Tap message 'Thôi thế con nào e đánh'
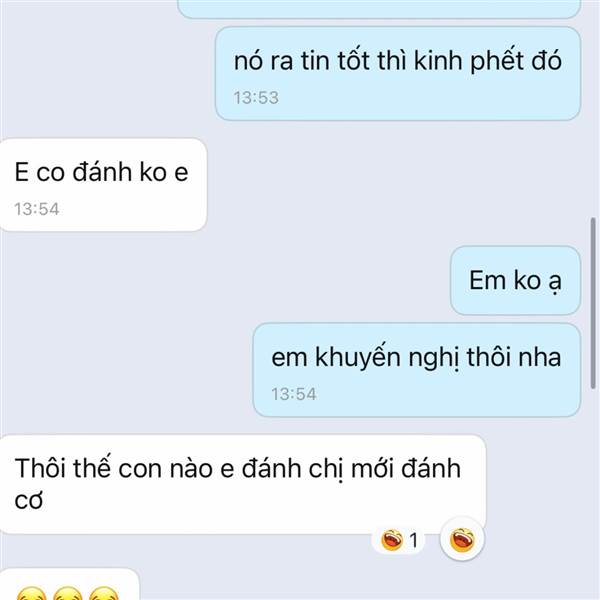 click(x=243, y=484)
